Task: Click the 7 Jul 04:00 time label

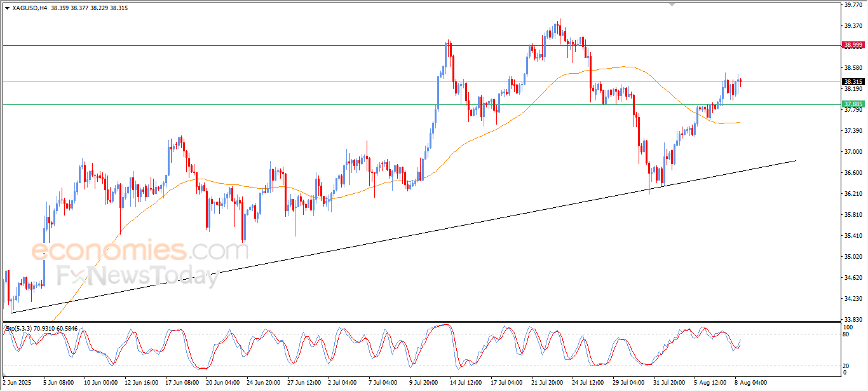Action: (384, 383)
